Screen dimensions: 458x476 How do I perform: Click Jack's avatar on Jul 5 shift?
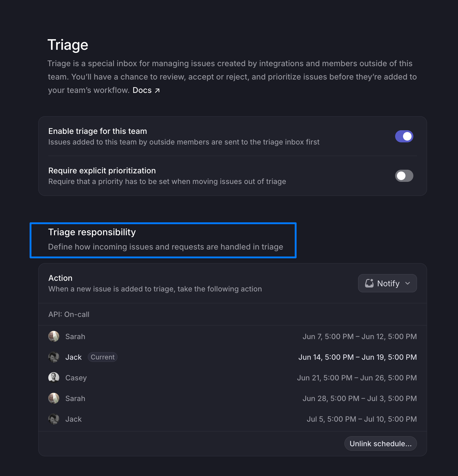(54, 419)
